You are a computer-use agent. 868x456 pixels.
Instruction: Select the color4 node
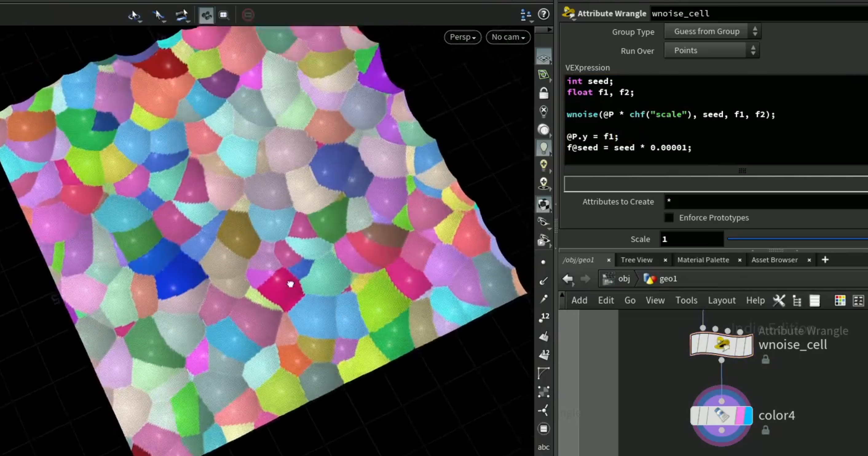coord(721,415)
